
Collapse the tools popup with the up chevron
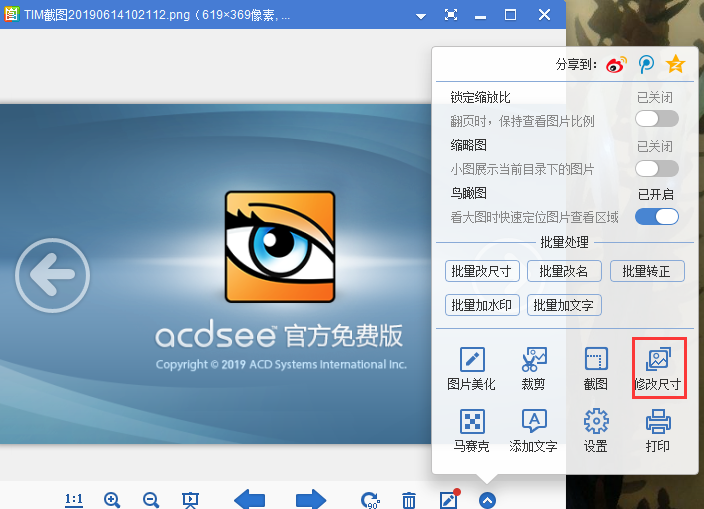pyautogui.click(x=487, y=500)
